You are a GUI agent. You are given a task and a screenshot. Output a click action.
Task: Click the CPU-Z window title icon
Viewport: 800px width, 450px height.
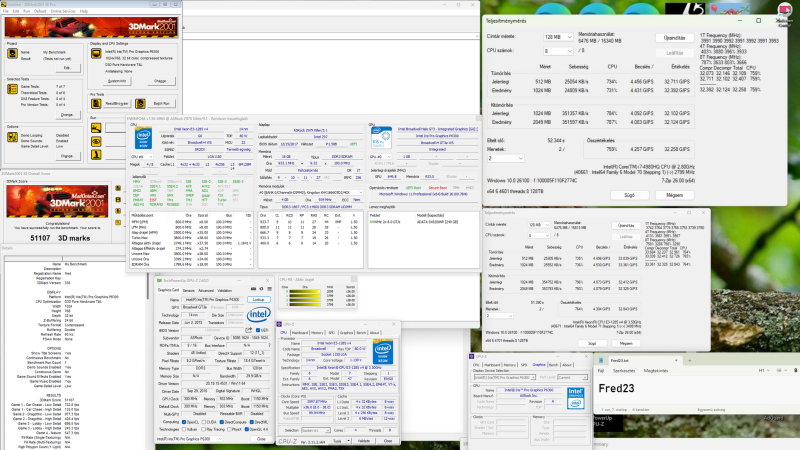(279, 324)
